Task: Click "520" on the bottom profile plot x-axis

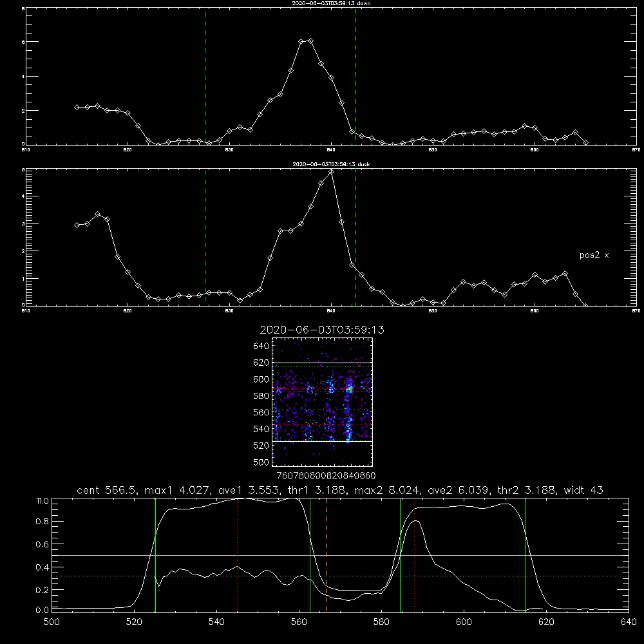Action: pos(134,622)
